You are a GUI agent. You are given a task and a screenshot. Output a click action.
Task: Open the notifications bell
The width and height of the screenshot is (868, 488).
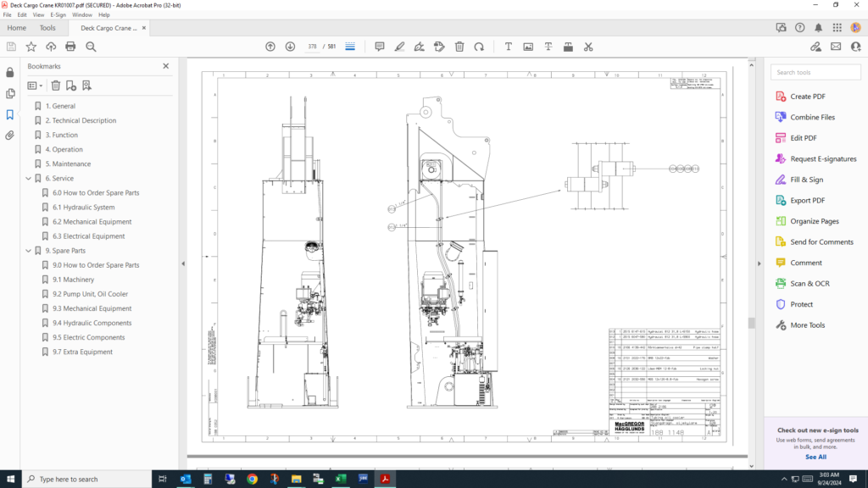pyautogui.click(x=818, y=28)
